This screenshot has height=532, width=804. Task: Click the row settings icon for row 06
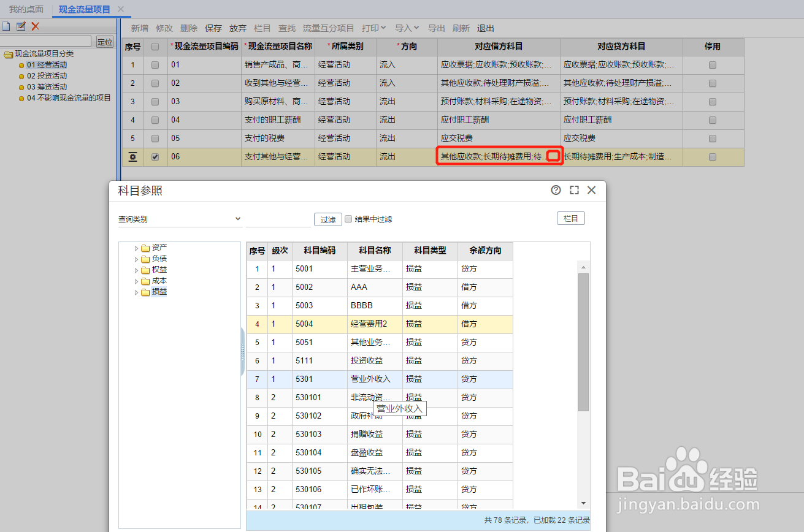click(132, 157)
